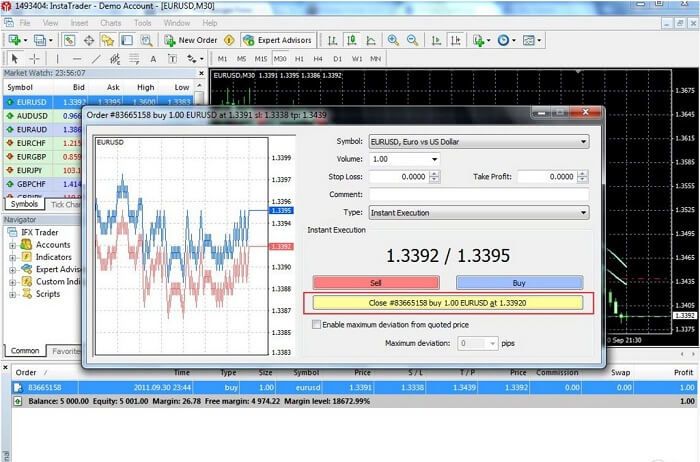Expand the Accounts node in Navigator

12,245
